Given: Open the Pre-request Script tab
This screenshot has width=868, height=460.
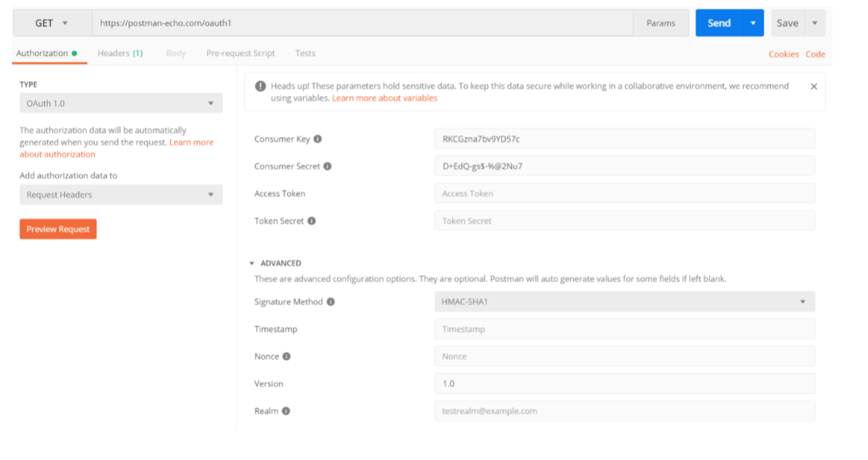Looking at the screenshot, I should pyautogui.click(x=240, y=53).
